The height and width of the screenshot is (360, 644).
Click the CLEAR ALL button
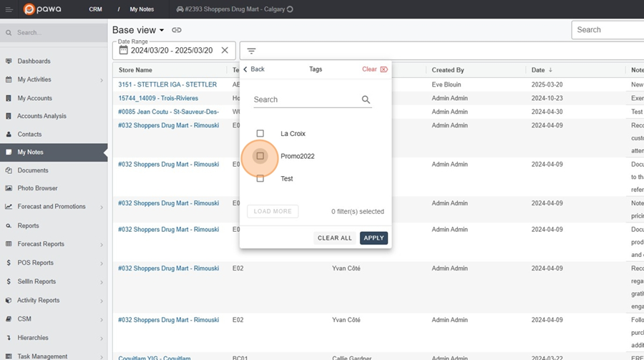[335, 238]
